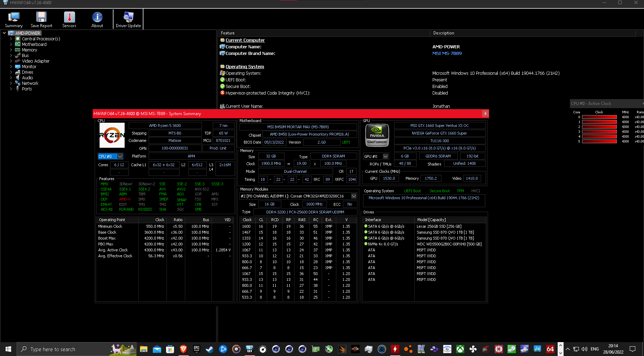Viewport: 644px width, 356px height.
Task: Open the About info button
Action: coord(97,20)
